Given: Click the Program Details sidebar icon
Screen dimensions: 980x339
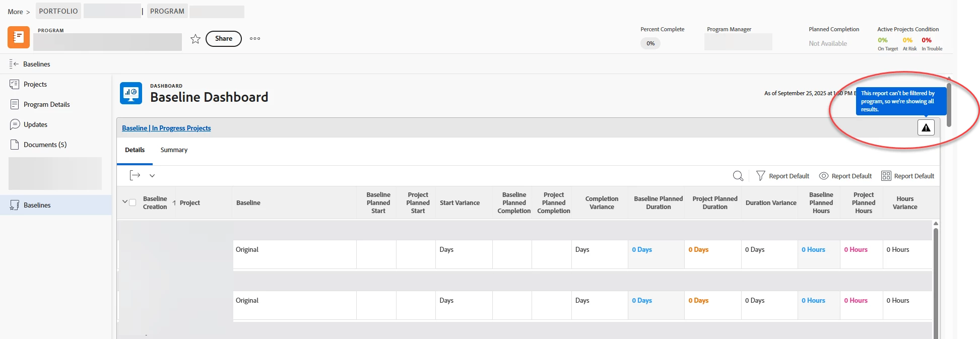Looking at the screenshot, I should click(x=15, y=104).
